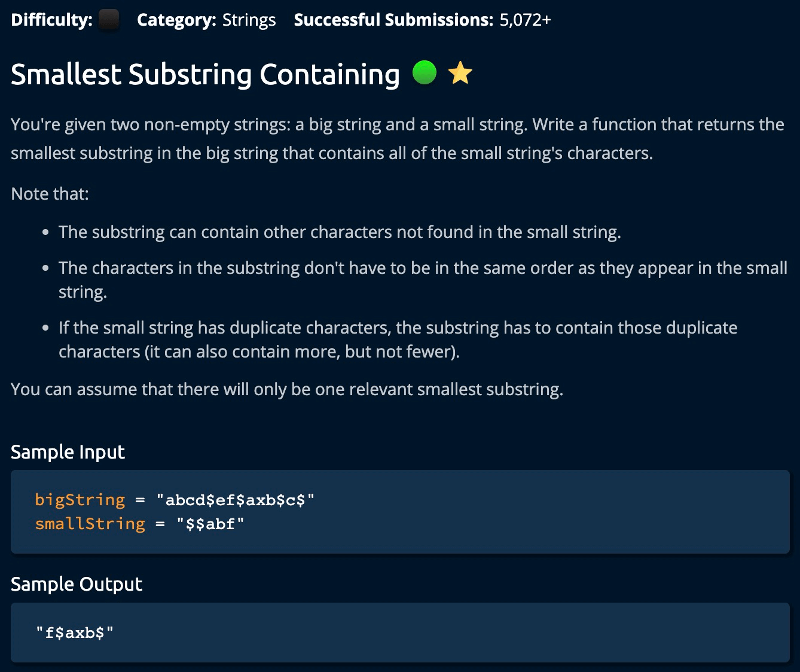Click the 5,072+ submissions count
Image resolution: width=800 pixels, height=672 pixels.
525,20
